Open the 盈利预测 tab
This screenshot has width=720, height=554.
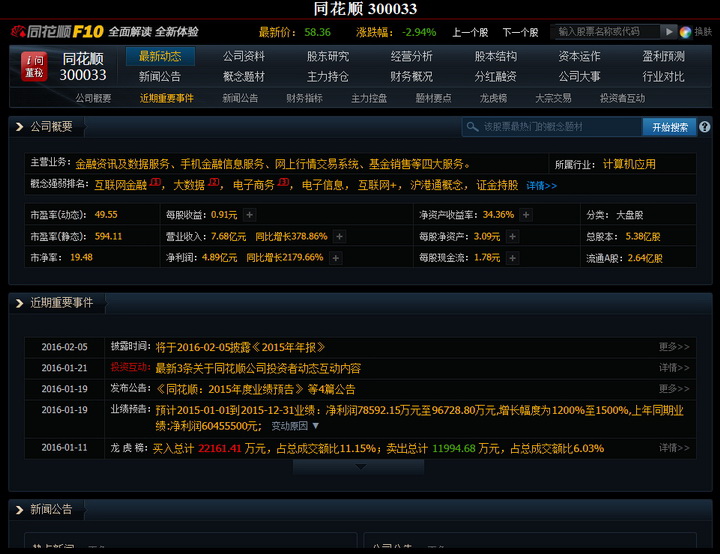[x=663, y=57]
